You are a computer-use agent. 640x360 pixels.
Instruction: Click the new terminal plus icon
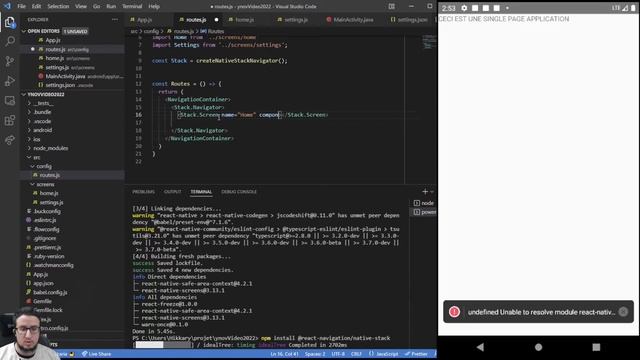tap(425, 191)
